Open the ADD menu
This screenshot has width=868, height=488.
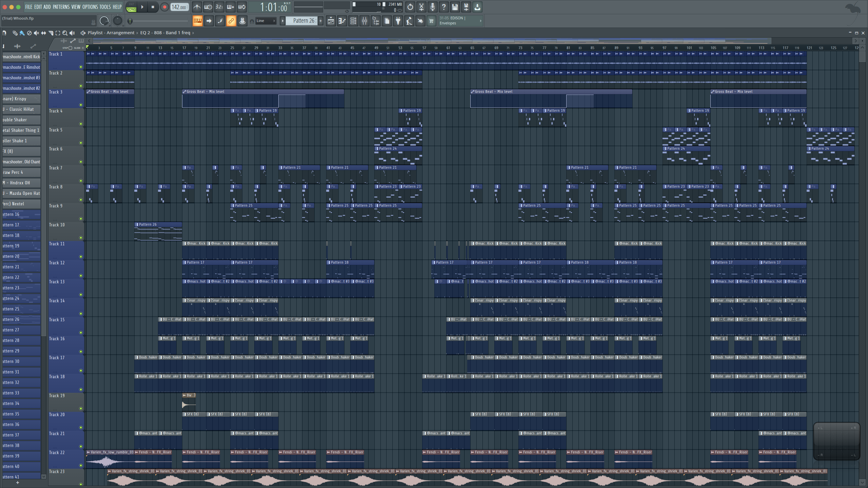click(47, 7)
